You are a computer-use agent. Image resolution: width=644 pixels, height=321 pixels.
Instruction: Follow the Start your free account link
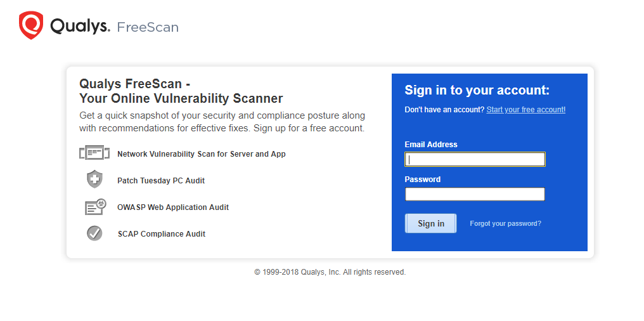point(525,110)
